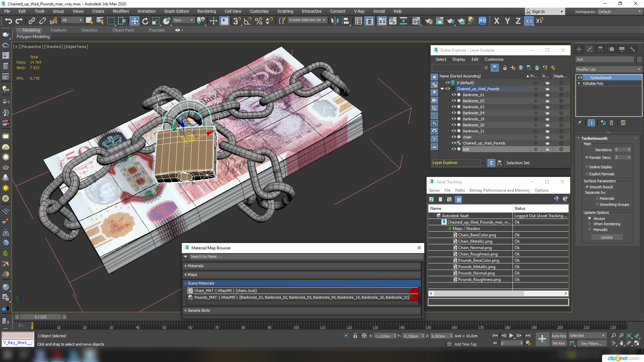Click the Auto Key button

[x=559, y=336]
